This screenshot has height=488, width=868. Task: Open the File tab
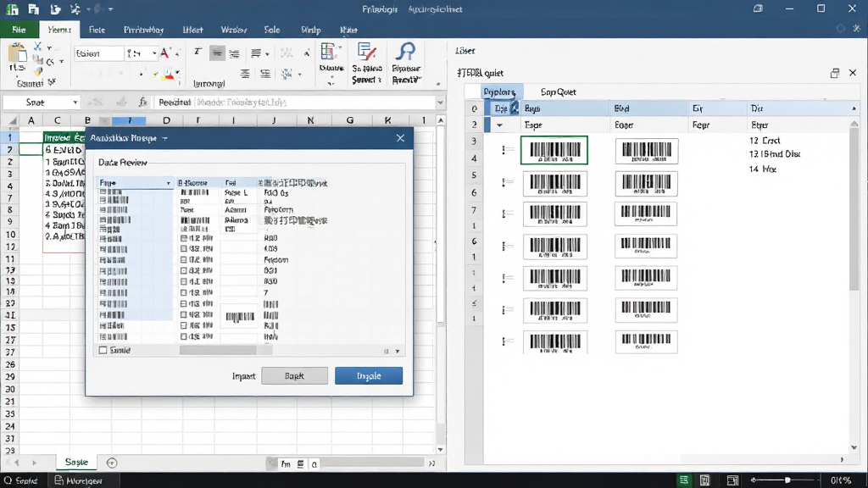coord(19,30)
